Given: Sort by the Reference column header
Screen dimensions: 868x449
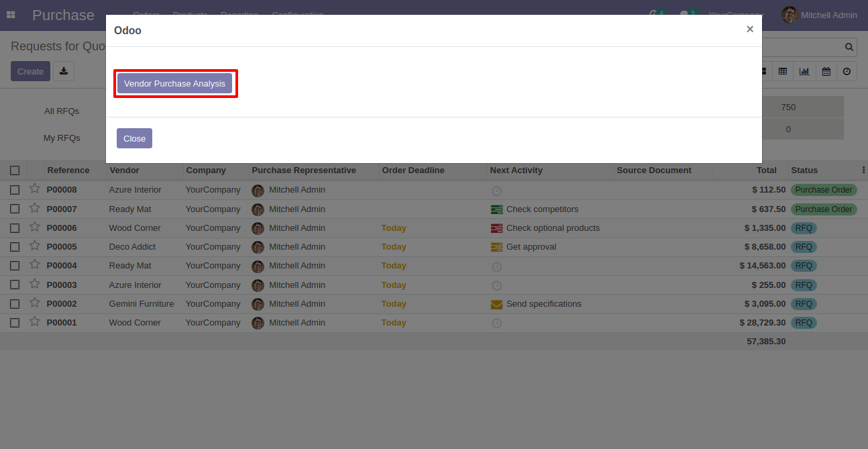Looking at the screenshot, I should coord(68,170).
